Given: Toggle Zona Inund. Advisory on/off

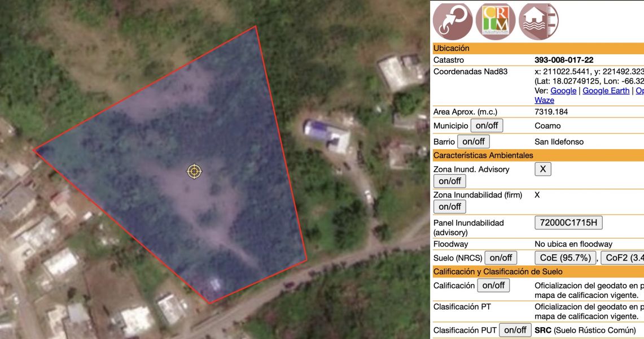Looking at the screenshot, I should point(450,181).
